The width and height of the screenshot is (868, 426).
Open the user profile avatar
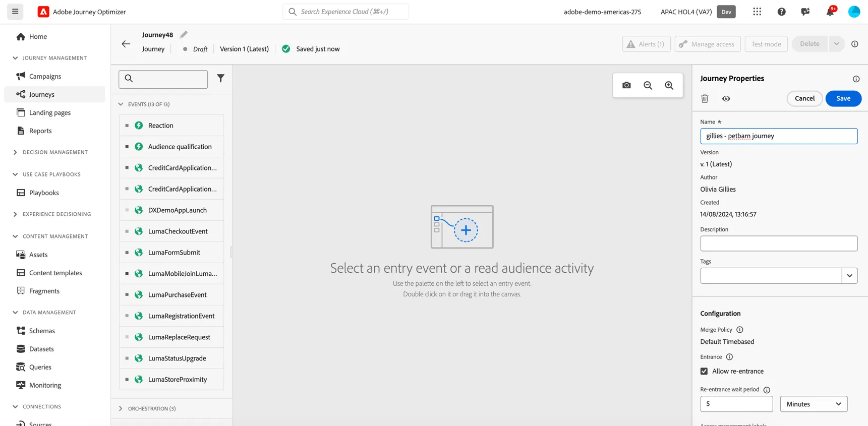tap(854, 12)
